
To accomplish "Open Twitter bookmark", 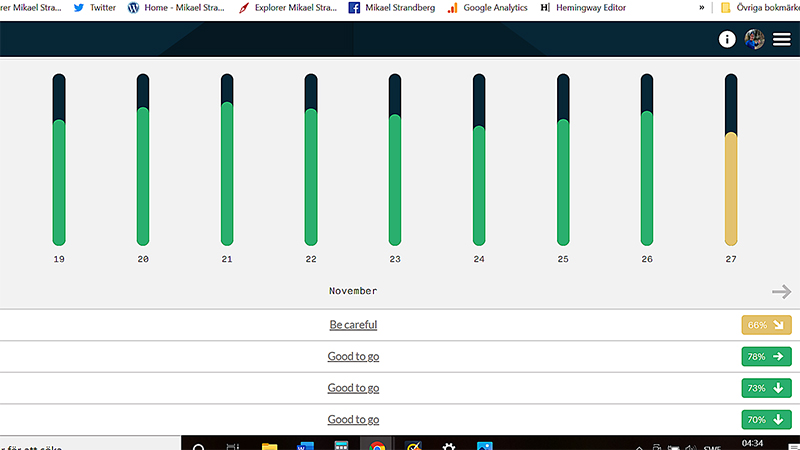I will click(x=94, y=7).
